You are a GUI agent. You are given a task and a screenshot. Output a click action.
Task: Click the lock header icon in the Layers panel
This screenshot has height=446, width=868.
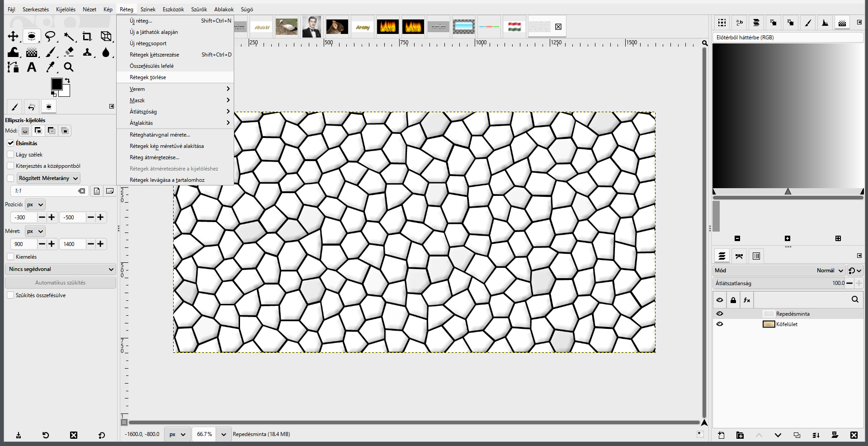pos(733,300)
